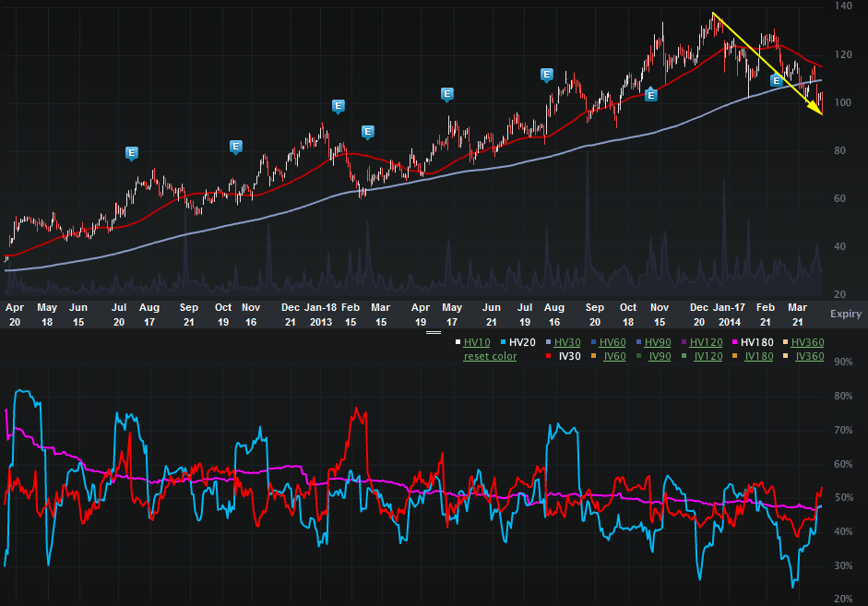Select the red IV30 color swatch
Image resolution: width=868 pixels, height=606 pixels.
click(x=549, y=356)
